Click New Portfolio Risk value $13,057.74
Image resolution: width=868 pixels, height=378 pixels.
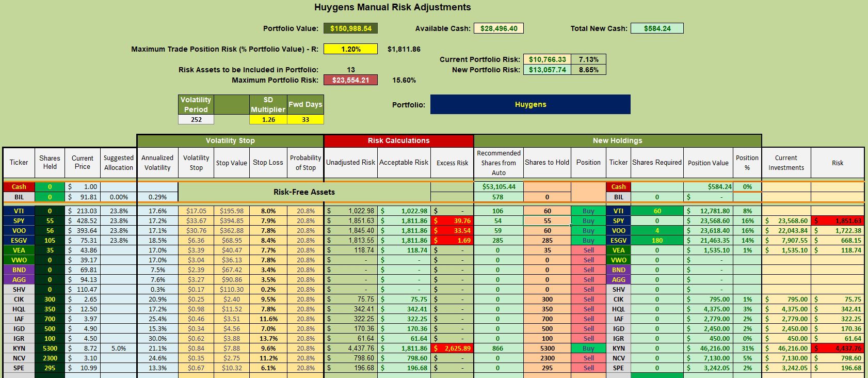[547, 70]
